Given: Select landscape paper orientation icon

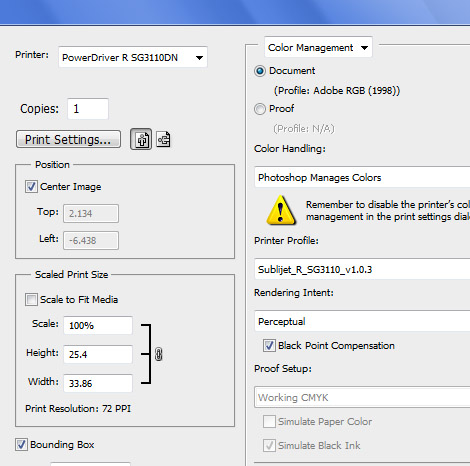Looking at the screenshot, I should (163, 139).
